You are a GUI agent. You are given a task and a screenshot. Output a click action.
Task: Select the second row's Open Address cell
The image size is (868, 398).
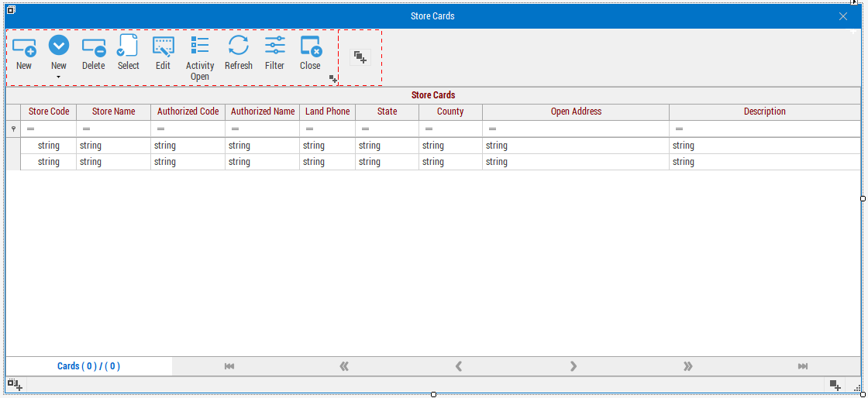coord(576,162)
